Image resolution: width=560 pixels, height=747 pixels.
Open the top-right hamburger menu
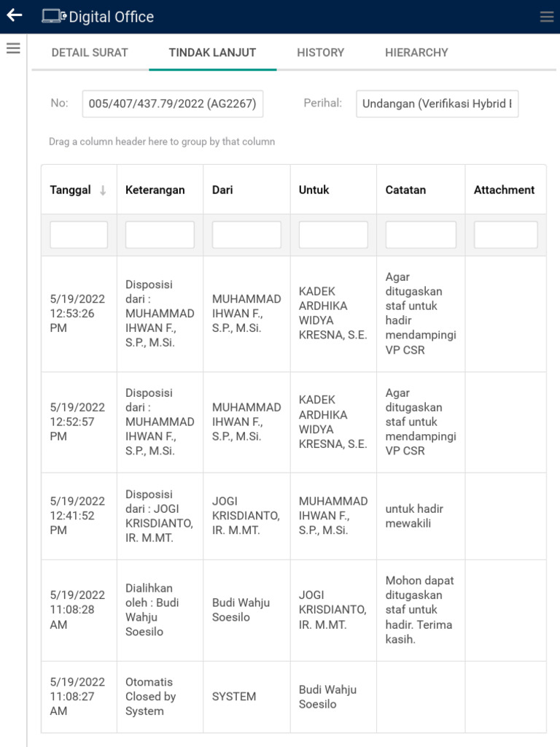point(546,17)
